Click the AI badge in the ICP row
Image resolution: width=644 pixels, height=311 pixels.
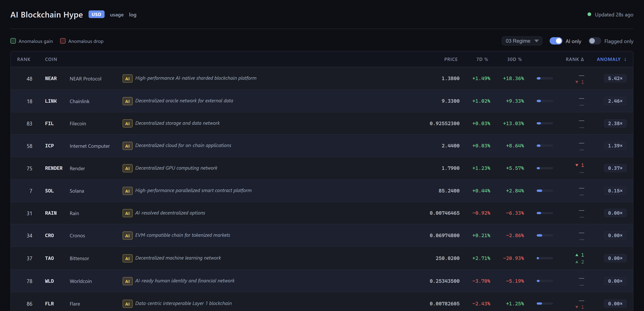click(x=127, y=146)
